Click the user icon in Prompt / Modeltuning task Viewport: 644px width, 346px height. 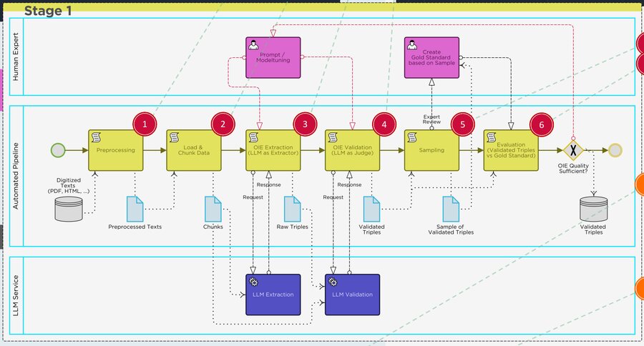coord(253,45)
